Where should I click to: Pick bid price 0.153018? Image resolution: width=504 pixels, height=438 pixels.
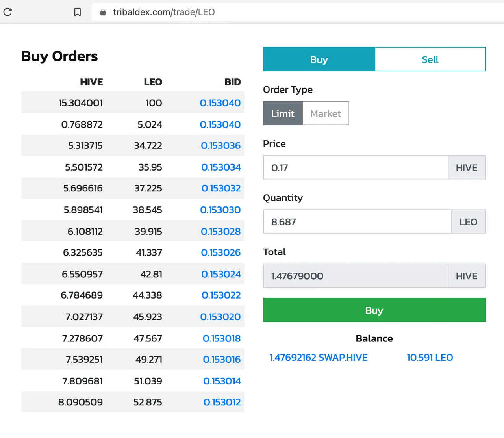click(x=222, y=338)
